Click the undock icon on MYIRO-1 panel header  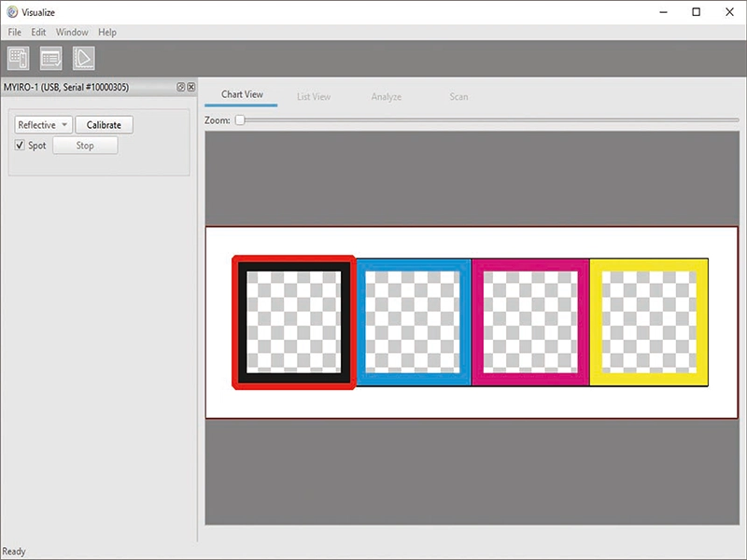click(179, 86)
